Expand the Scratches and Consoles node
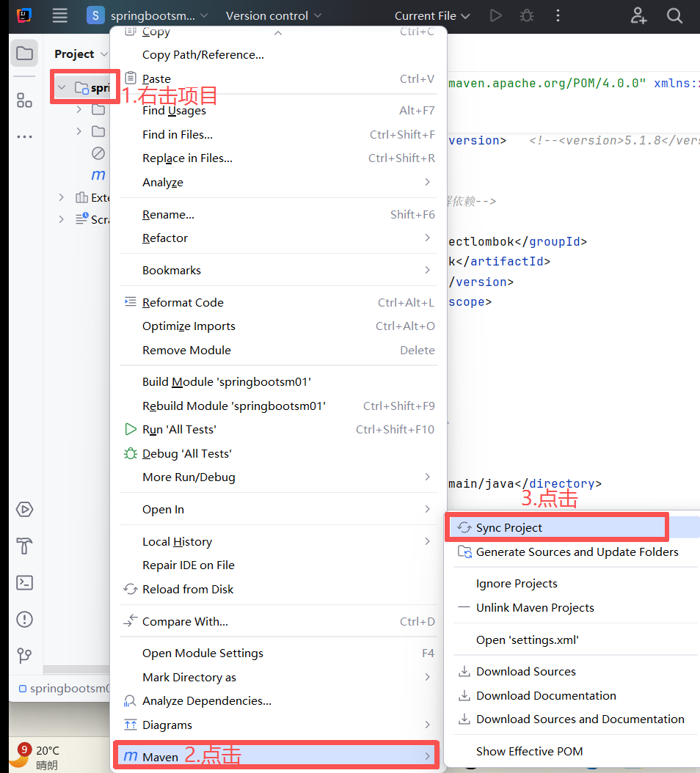The width and height of the screenshot is (700, 773). [x=61, y=219]
